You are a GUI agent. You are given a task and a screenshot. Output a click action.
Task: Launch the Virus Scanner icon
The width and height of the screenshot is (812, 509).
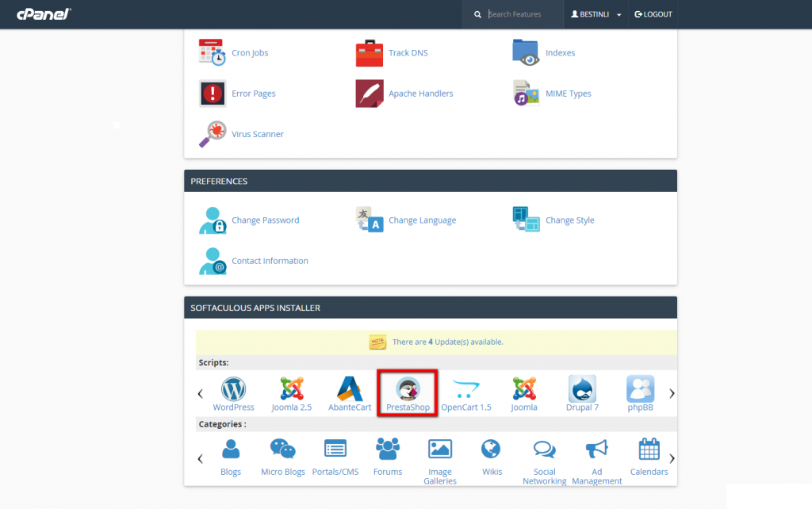coord(213,134)
